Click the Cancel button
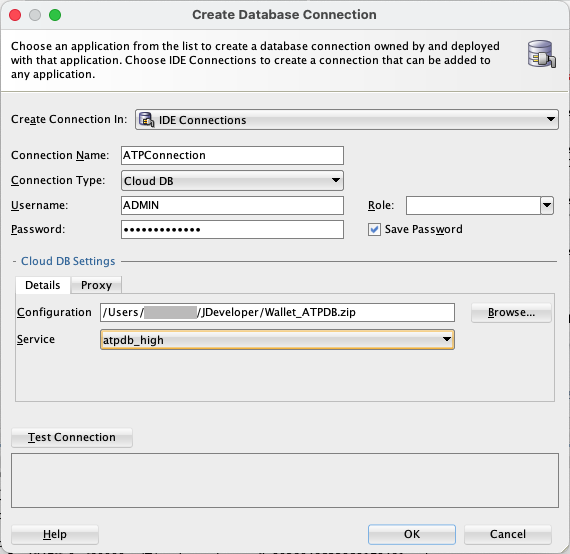This screenshot has width=570, height=554. pos(508,534)
